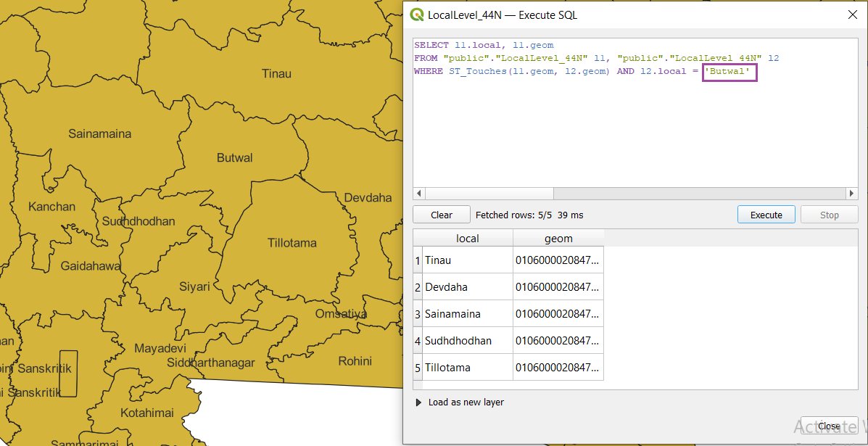Click the disabled Stop button
Viewport: 868px width, 446px height.
830,215
